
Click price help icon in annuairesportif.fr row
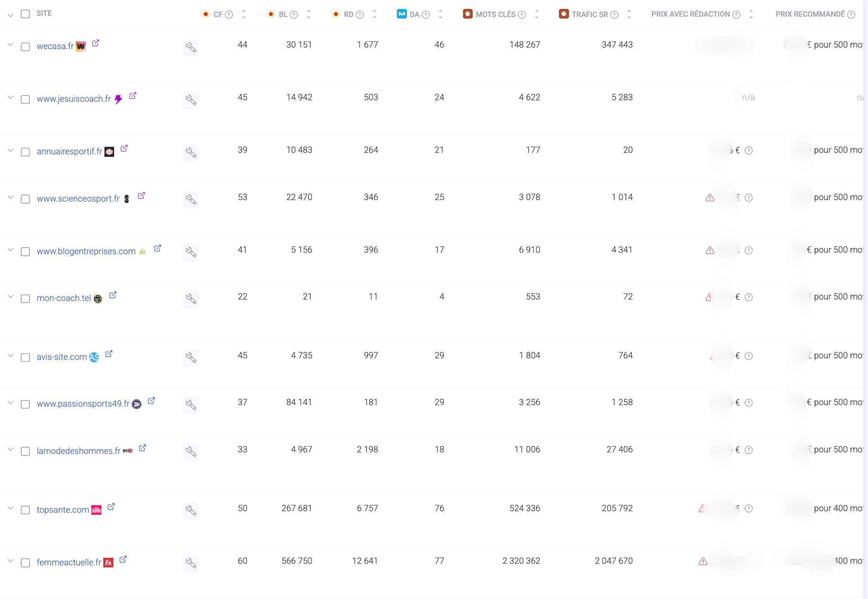click(x=748, y=151)
